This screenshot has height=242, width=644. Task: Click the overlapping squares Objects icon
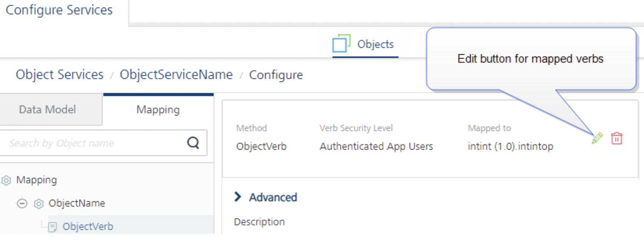pyautogui.click(x=341, y=43)
